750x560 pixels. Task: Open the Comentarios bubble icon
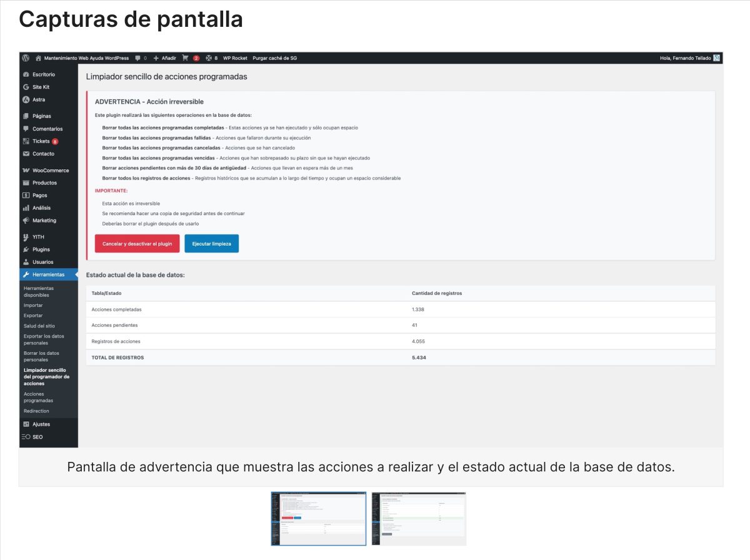point(24,128)
